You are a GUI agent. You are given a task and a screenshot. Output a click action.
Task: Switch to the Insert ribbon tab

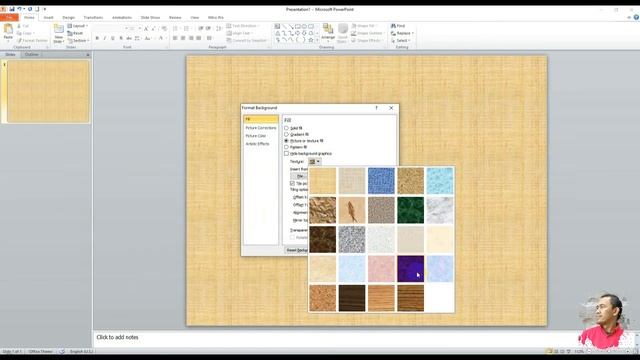[48, 18]
